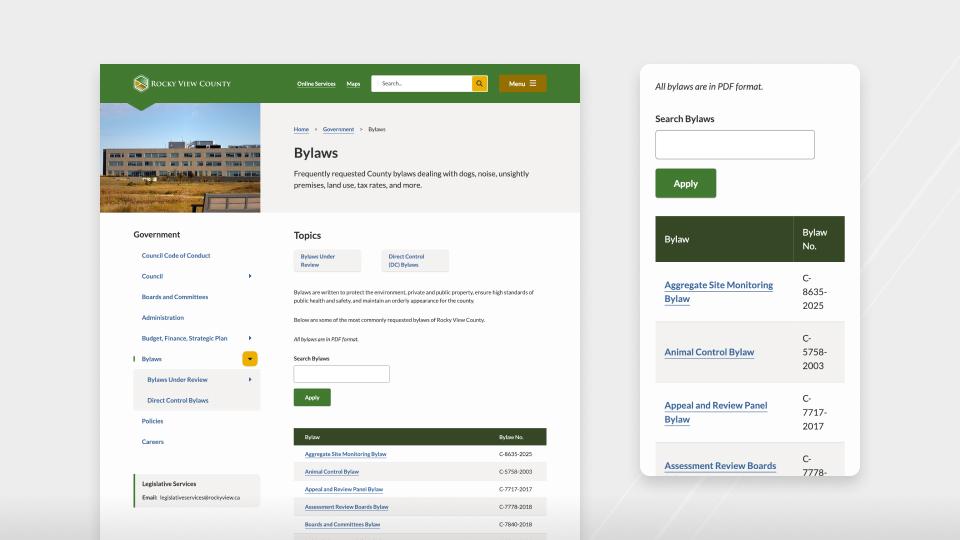Expand the Council submenu arrow

pos(250,276)
